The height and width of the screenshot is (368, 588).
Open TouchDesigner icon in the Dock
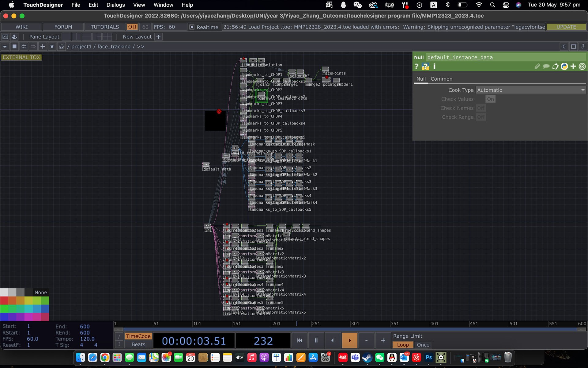coord(441,357)
